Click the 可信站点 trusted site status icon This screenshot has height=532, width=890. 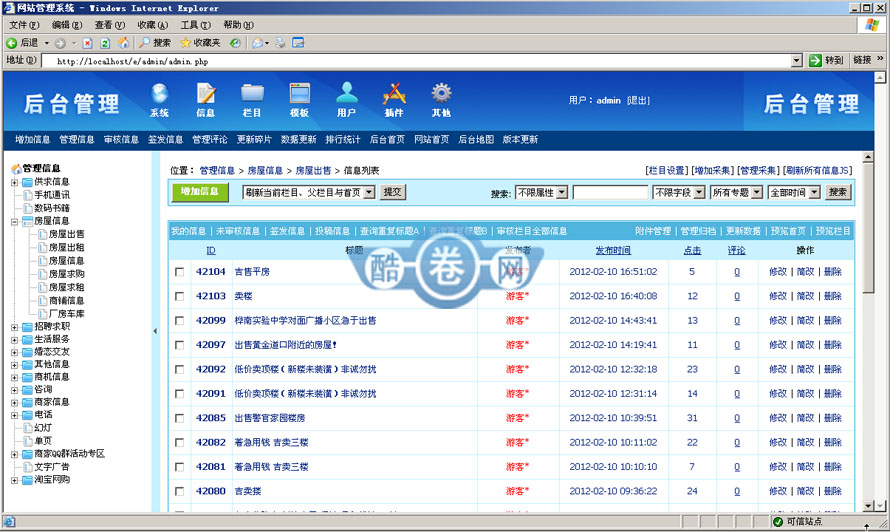tap(778, 522)
